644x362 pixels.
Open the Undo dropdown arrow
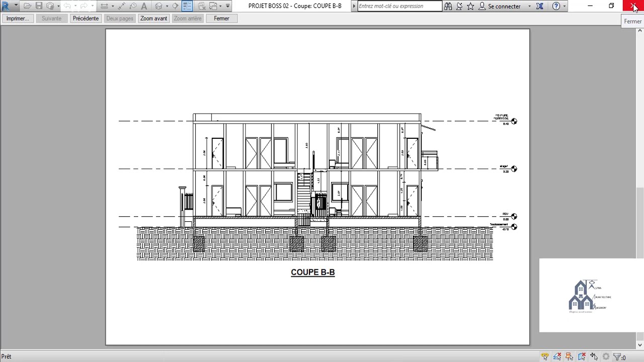click(x=75, y=6)
